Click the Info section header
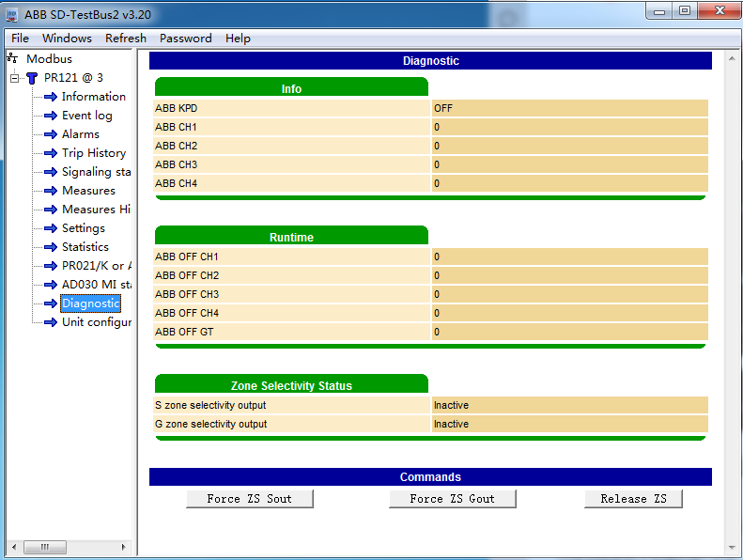Image resolution: width=743 pixels, height=560 pixels. (x=291, y=87)
